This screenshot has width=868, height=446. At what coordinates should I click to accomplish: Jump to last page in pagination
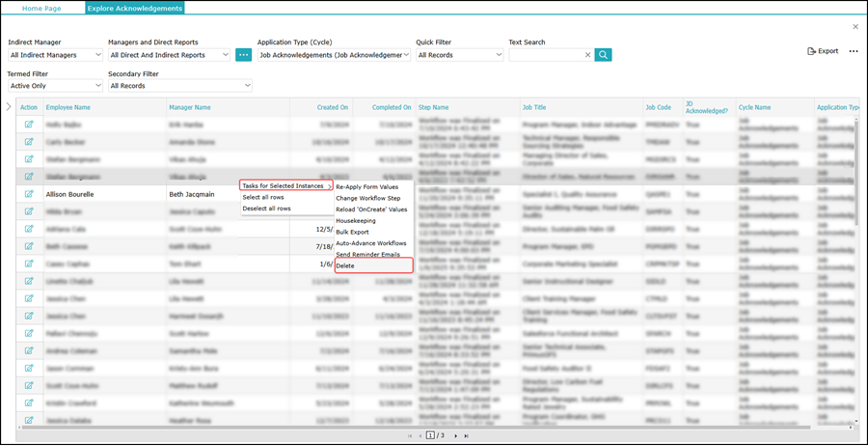click(x=467, y=436)
